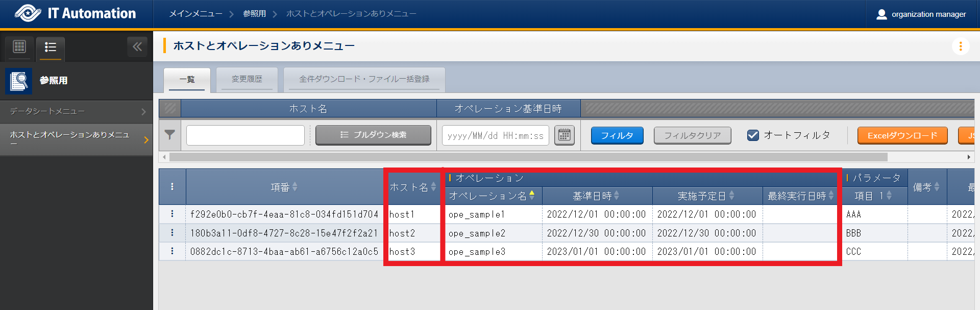Open 全件ダウンロード・ファイル一括登録 tab
Viewport: 980px width, 310px height.
click(364, 79)
